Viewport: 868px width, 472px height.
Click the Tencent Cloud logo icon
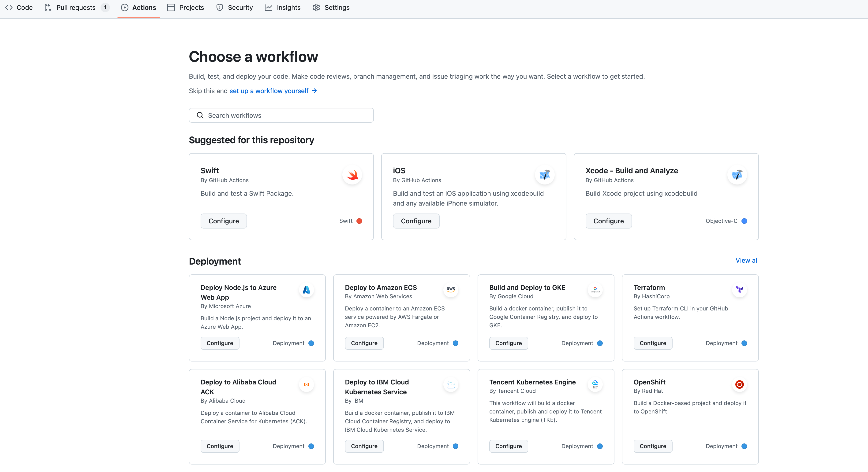(595, 384)
